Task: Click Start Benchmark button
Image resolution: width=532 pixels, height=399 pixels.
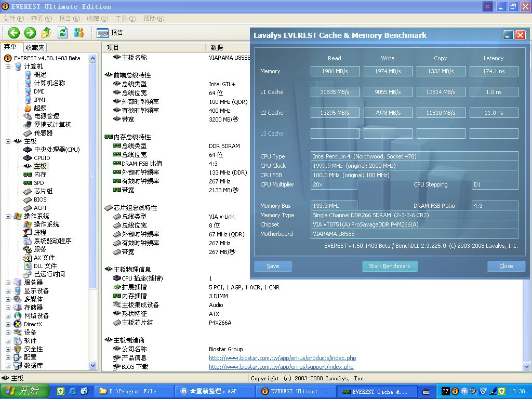Action: click(390, 266)
